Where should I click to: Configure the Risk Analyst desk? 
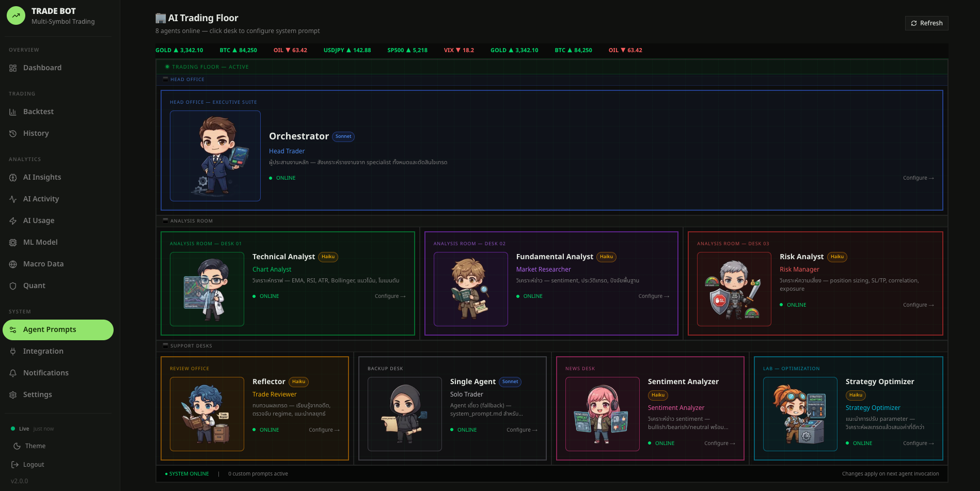[918, 305]
